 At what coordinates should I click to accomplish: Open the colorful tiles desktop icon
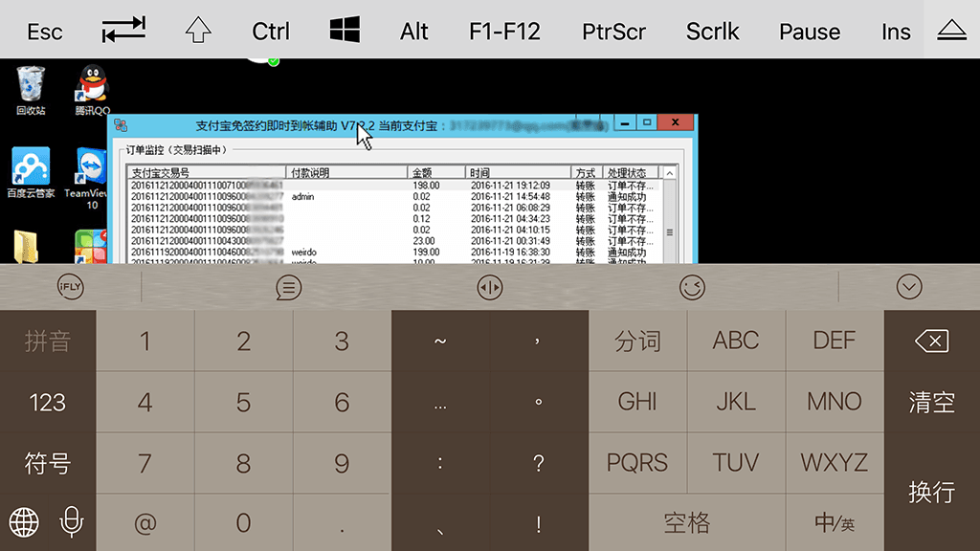coord(91,246)
